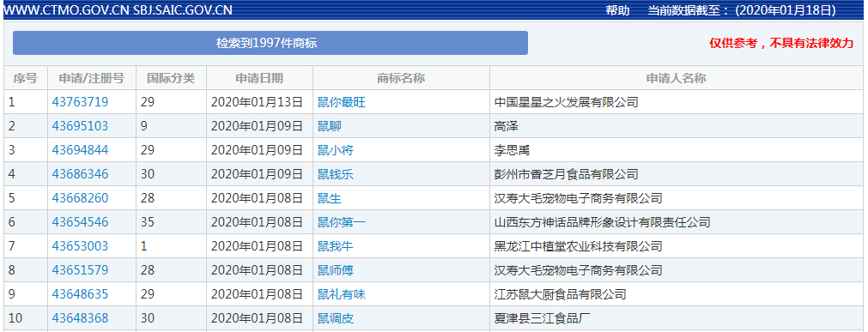Open registration number 43694844
Viewport: 868px width, 332px height.
pyautogui.click(x=80, y=150)
